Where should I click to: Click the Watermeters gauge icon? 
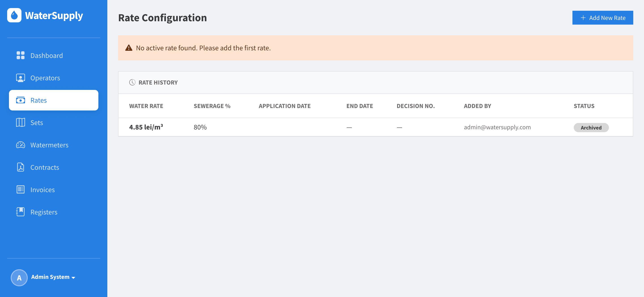pyautogui.click(x=21, y=145)
